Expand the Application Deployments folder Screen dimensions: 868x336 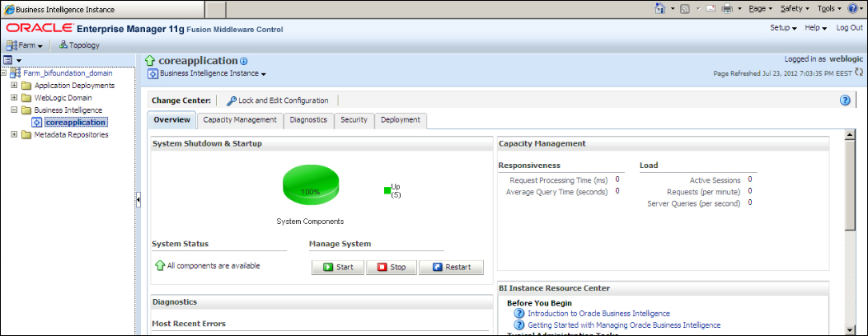click(14, 86)
